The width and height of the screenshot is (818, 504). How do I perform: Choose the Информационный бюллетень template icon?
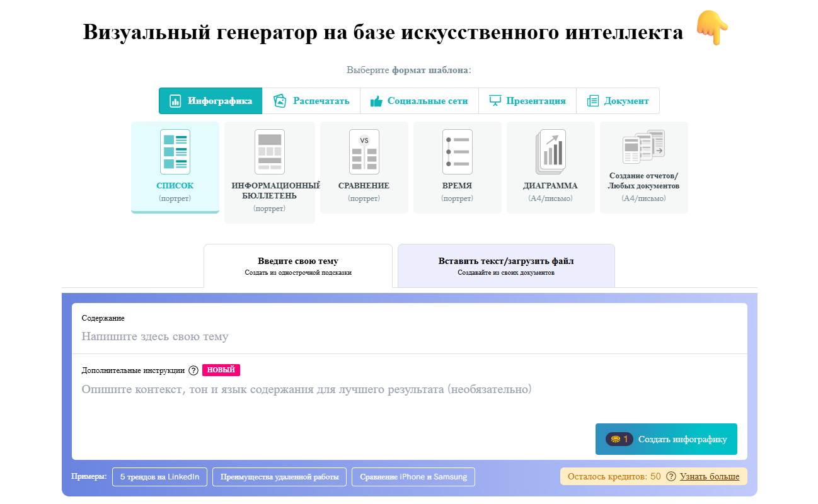click(x=270, y=152)
